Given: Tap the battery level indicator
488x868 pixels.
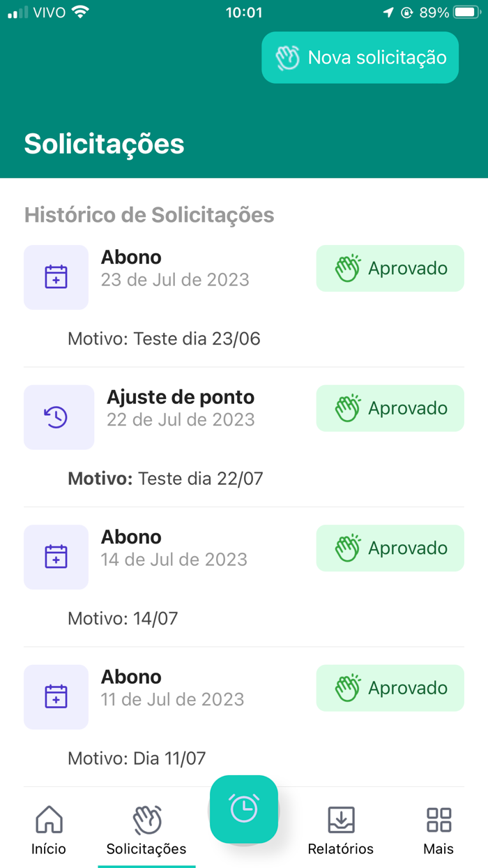Looking at the screenshot, I should tap(464, 11).
